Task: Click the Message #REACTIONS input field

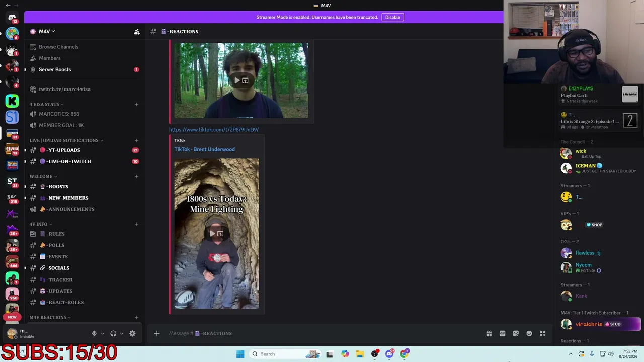Action: [322, 333]
